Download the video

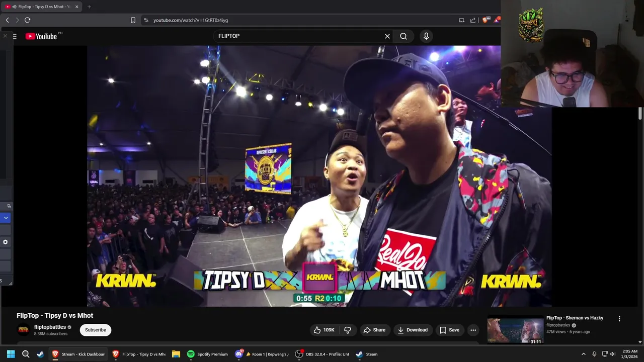tap(413, 330)
